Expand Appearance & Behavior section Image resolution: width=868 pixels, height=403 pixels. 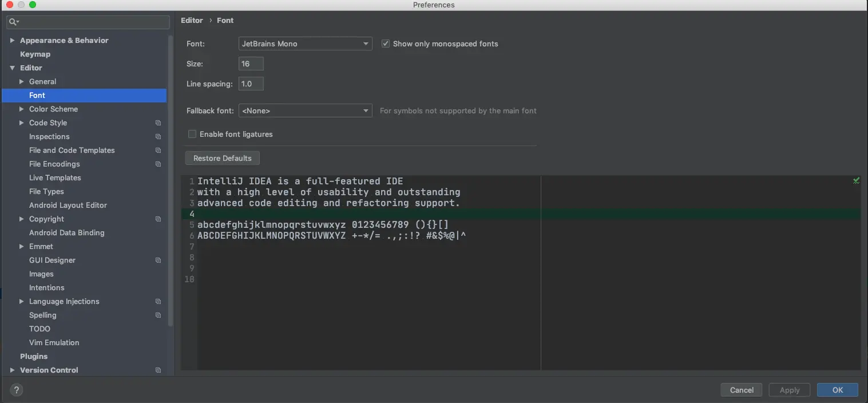tap(12, 41)
